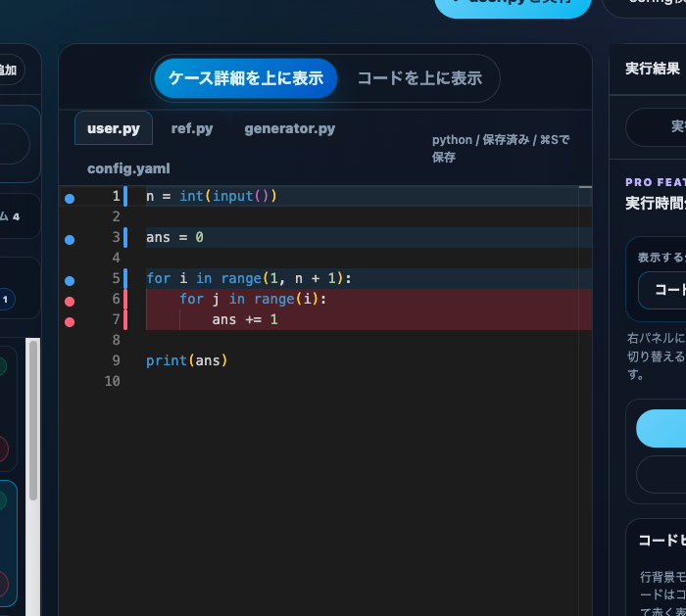The width and height of the screenshot is (686, 616).
Task: Select "ケース詳細を上に表示" layout toggle
Action: click(246, 78)
